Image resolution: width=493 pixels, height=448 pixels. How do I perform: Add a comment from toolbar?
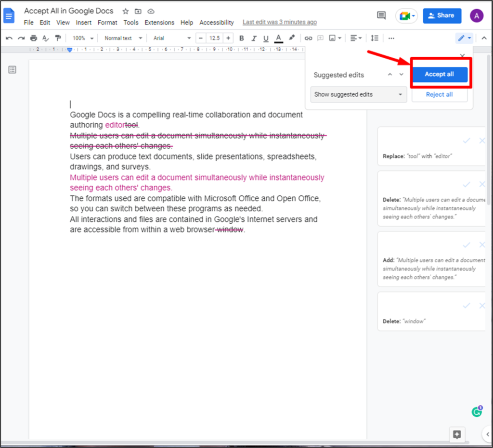(x=320, y=38)
